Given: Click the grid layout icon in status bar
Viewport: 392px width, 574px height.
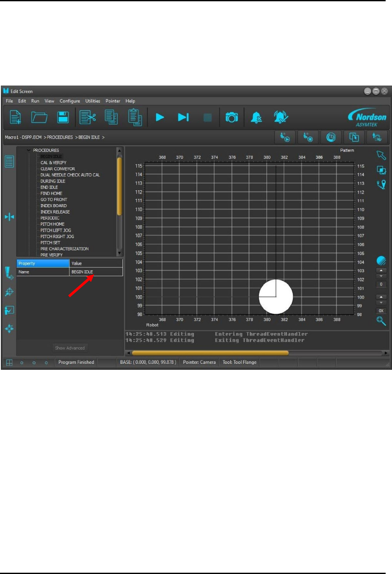Looking at the screenshot, I should pos(9,363).
